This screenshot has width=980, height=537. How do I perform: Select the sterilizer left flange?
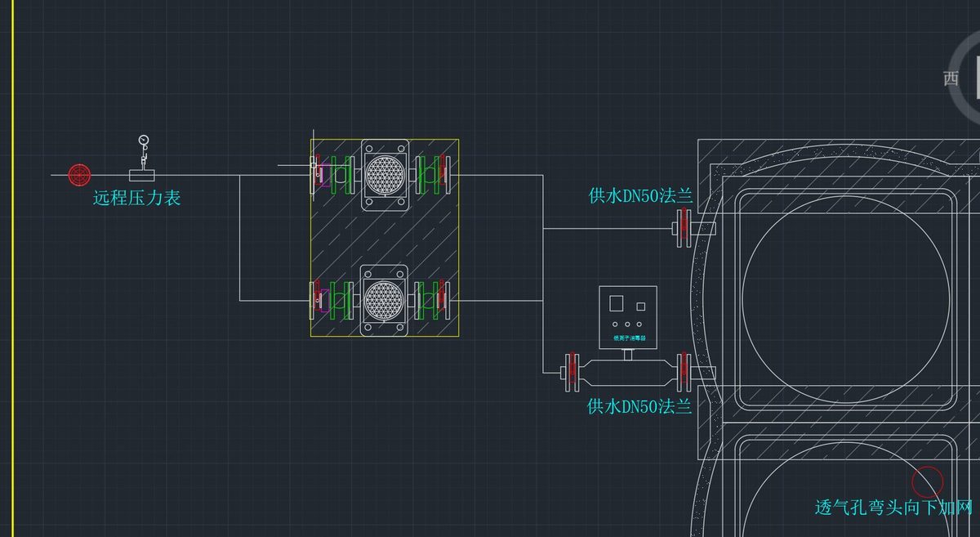tap(572, 373)
